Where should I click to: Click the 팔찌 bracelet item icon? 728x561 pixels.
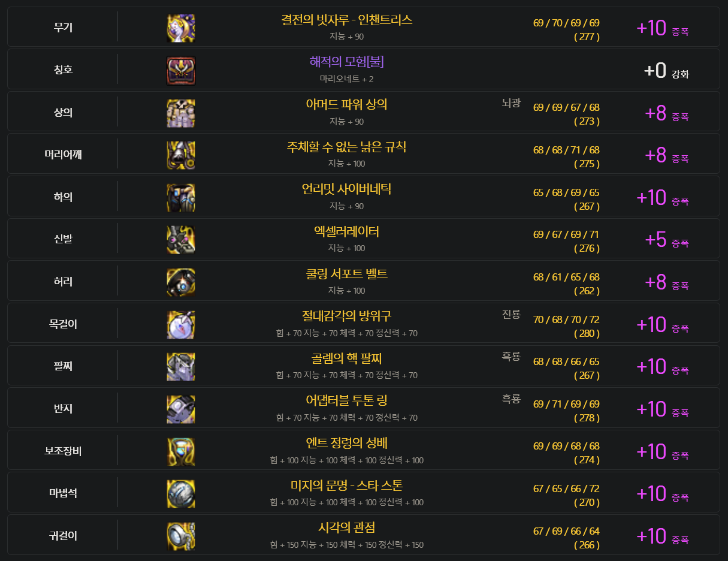181,367
